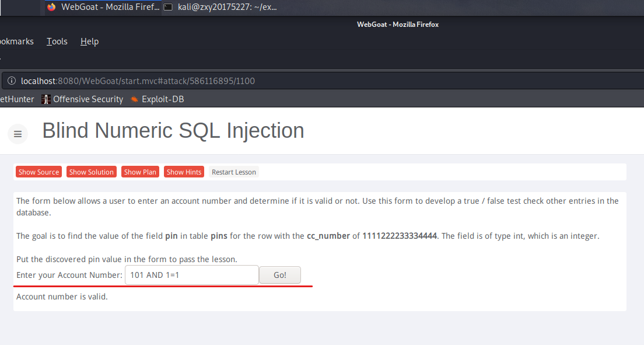Viewport: 644px width, 345px height.
Task: Click the cc_number value 1111222233334444
Action: 399,236
